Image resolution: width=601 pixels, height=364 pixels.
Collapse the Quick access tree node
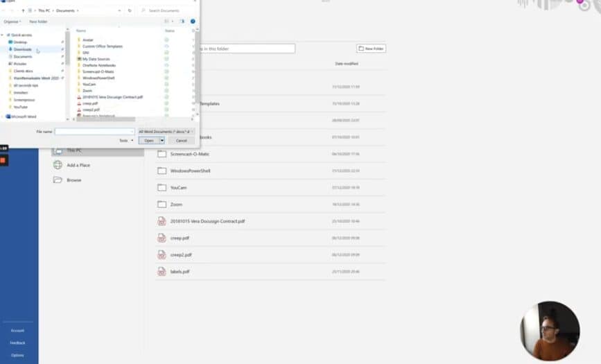(x=3, y=35)
